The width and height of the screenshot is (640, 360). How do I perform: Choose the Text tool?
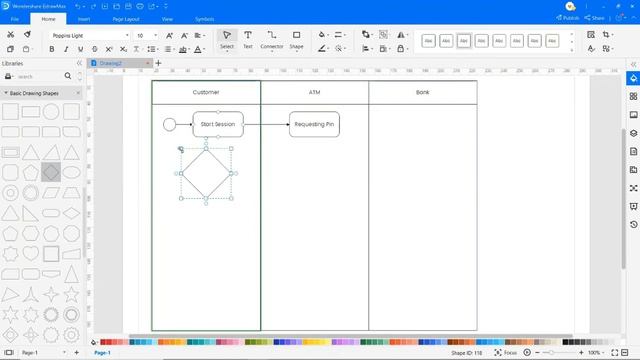(x=248, y=40)
